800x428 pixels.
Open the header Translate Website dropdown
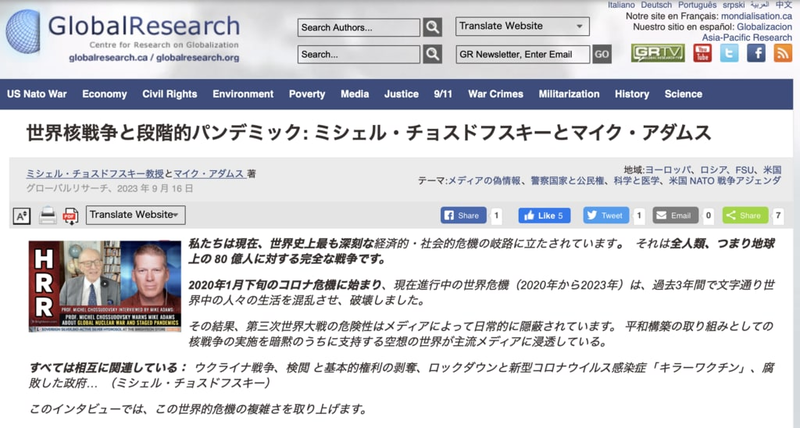coord(522,26)
